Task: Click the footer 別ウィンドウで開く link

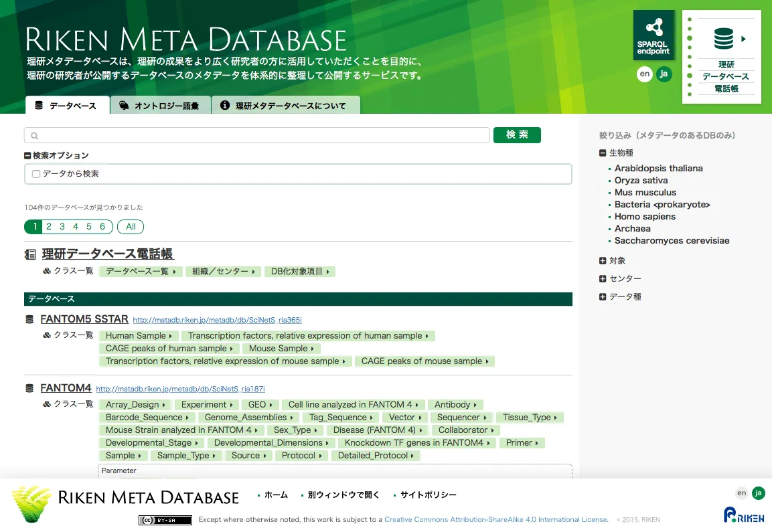Action: (343, 495)
